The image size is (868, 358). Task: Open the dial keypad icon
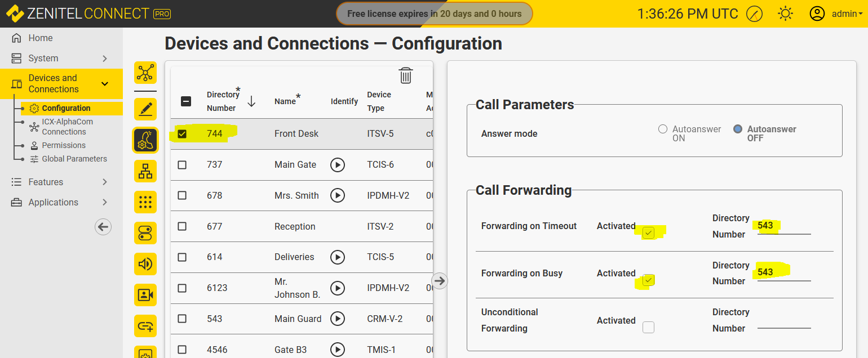[145, 202]
